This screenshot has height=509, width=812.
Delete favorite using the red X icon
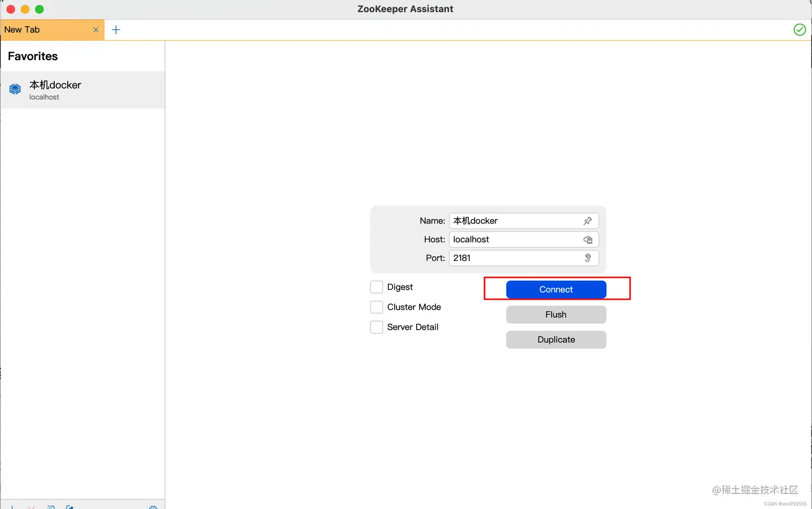31,507
